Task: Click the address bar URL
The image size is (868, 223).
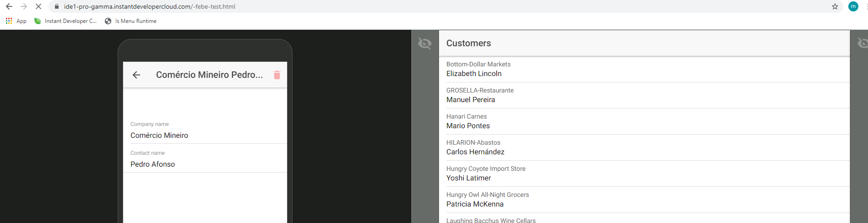Action: [150, 6]
